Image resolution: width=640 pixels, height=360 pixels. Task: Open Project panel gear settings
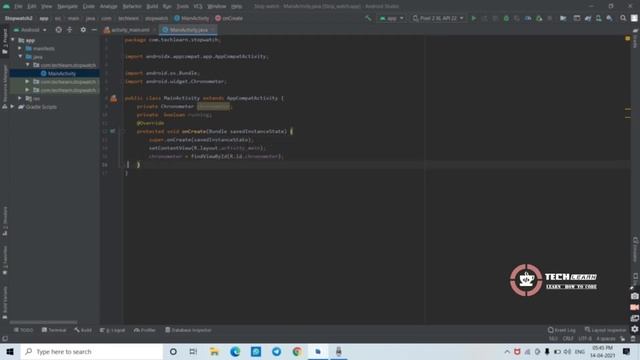(83, 30)
